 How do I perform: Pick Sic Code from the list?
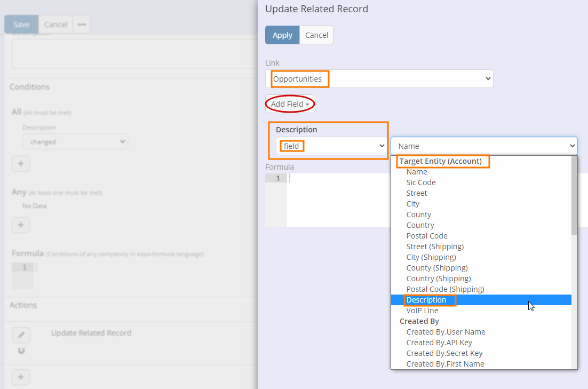tap(420, 182)
